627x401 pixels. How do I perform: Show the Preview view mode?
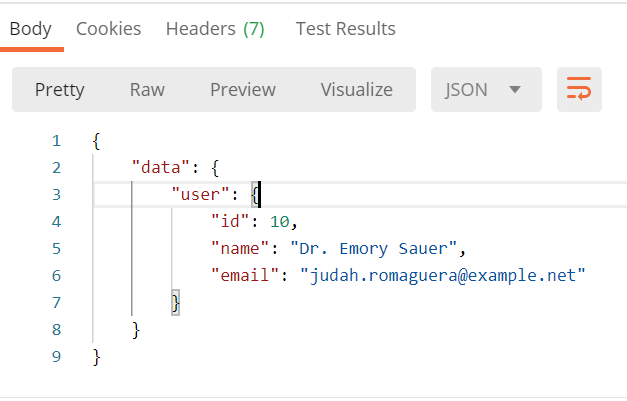pyautogui.click(x=242, y=90)
